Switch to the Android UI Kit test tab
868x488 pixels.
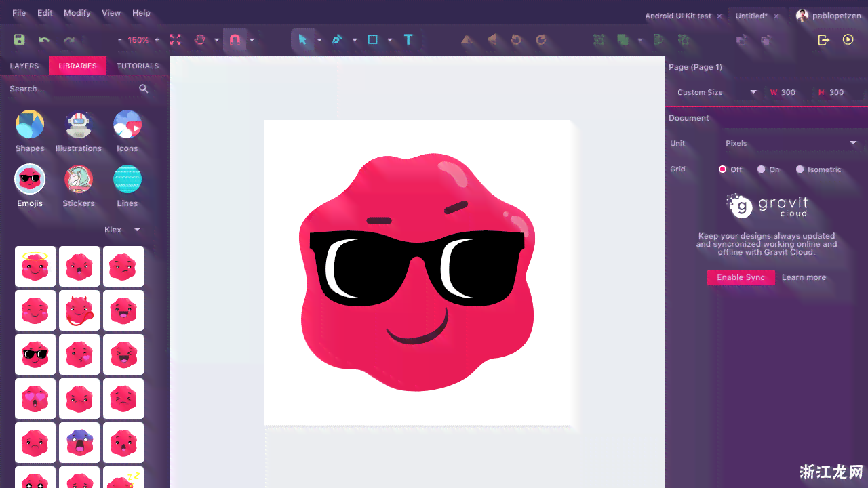click(x=678, y=16)
